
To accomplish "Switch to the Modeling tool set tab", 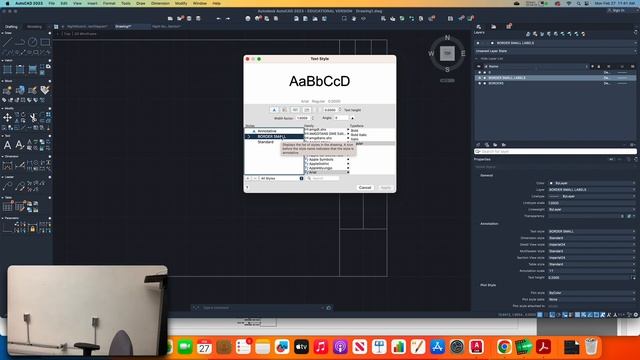I will click(34, 27).
